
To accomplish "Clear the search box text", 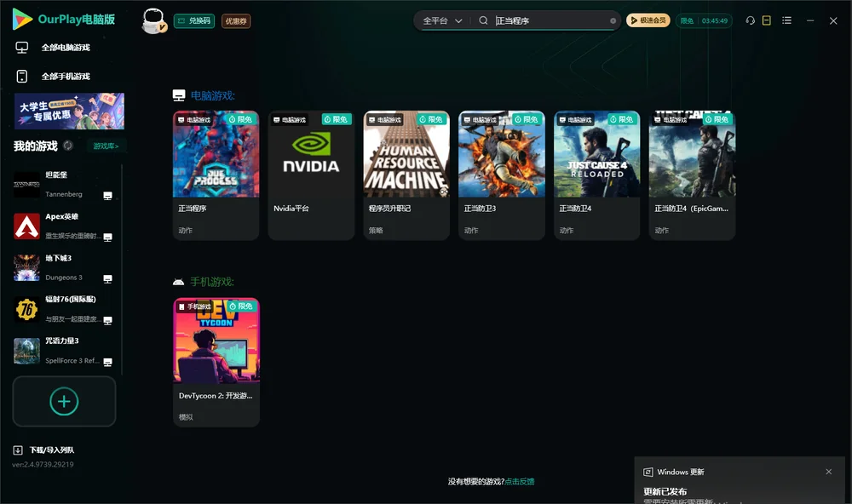I will click(613, 20).
